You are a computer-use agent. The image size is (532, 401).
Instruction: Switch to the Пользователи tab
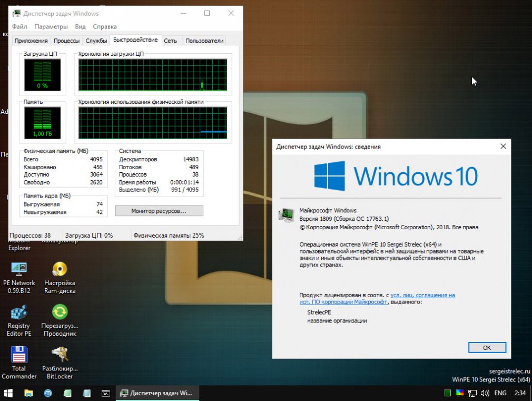point(204,41)
